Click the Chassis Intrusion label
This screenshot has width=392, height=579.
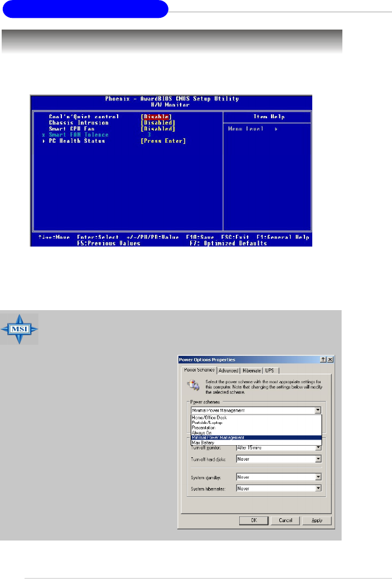tap(79, 123)
